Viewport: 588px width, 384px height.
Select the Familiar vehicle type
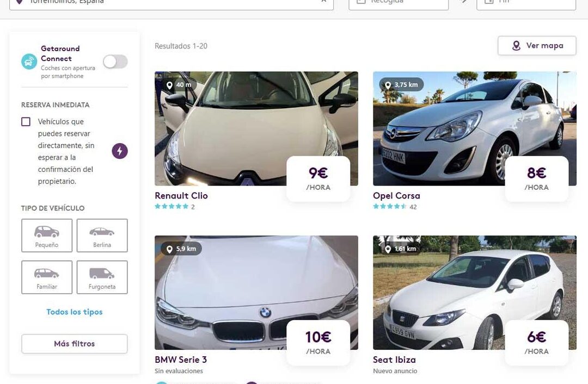(47, 277)
